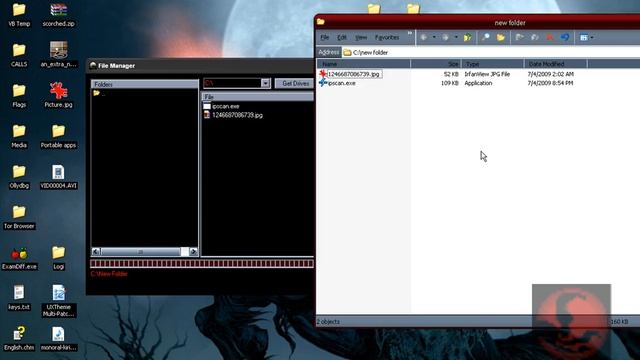Open the Tor Browser desktop folder
The image size is (640, 360).
[x=19, y=217]
